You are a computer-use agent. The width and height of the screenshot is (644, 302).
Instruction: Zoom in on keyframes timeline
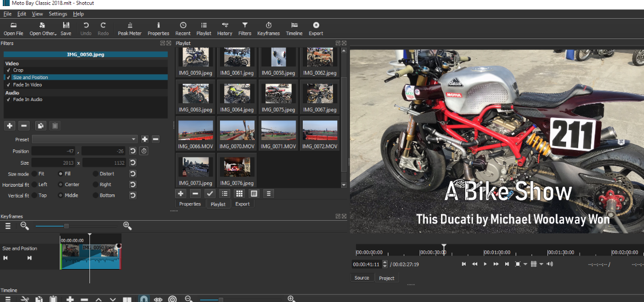127,226
